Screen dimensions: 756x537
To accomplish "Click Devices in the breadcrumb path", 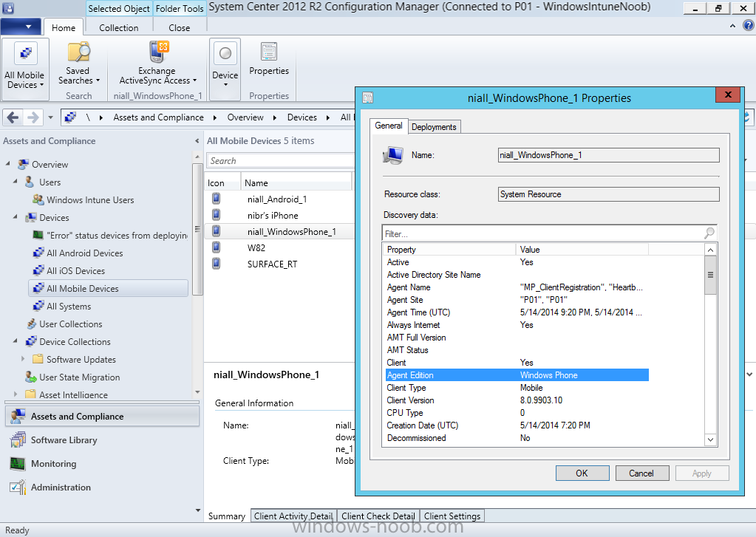I will point(302,117).
